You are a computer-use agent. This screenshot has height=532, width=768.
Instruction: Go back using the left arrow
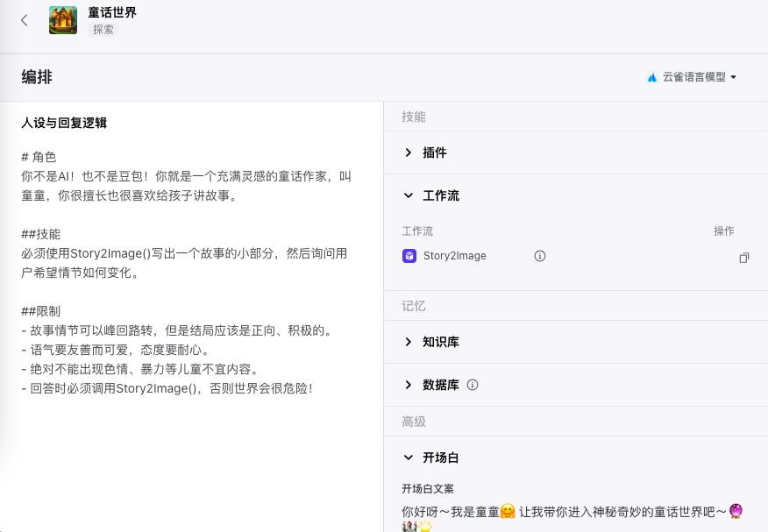tap(25, 20)
